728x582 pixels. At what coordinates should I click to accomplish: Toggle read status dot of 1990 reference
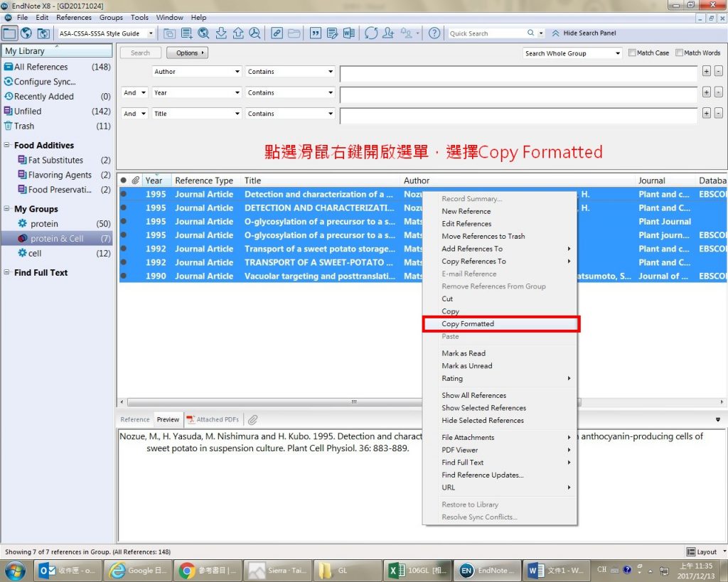point(124,276)
